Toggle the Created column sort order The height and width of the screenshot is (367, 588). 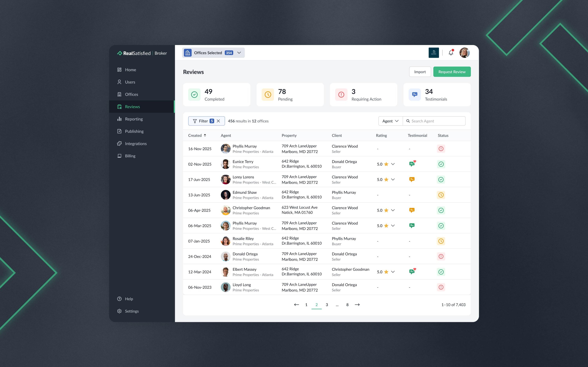tap(205, 135)
